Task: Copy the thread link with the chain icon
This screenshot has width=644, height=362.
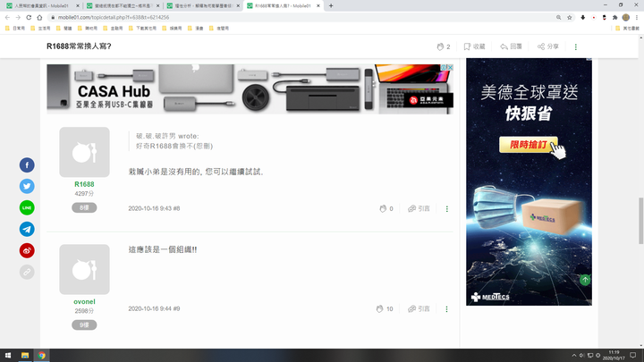Action: click(27, 272)
